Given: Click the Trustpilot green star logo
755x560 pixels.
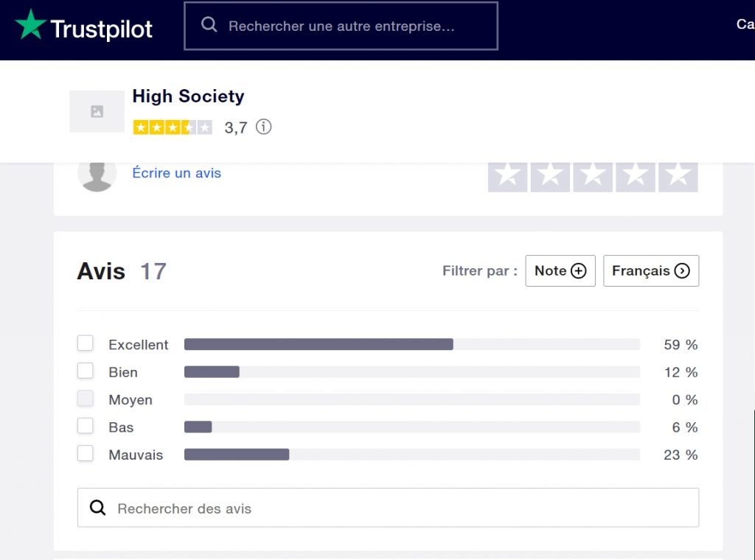Looking at the screenshot, I should [30, 24].
